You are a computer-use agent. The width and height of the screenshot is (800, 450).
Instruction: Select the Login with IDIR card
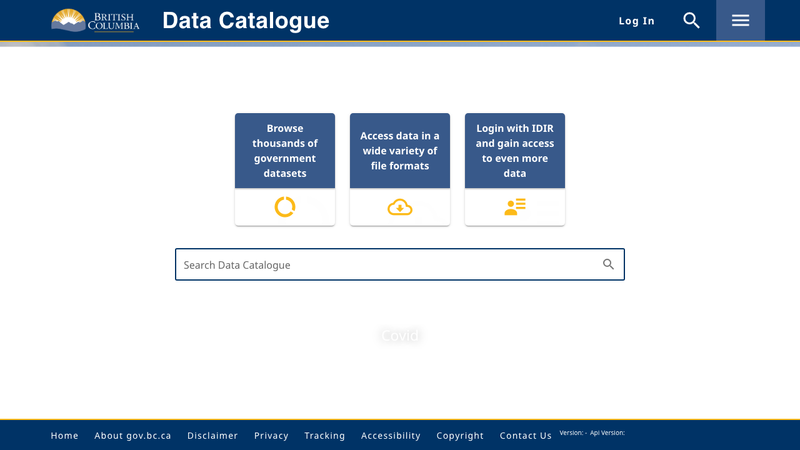tap(515, 169)
